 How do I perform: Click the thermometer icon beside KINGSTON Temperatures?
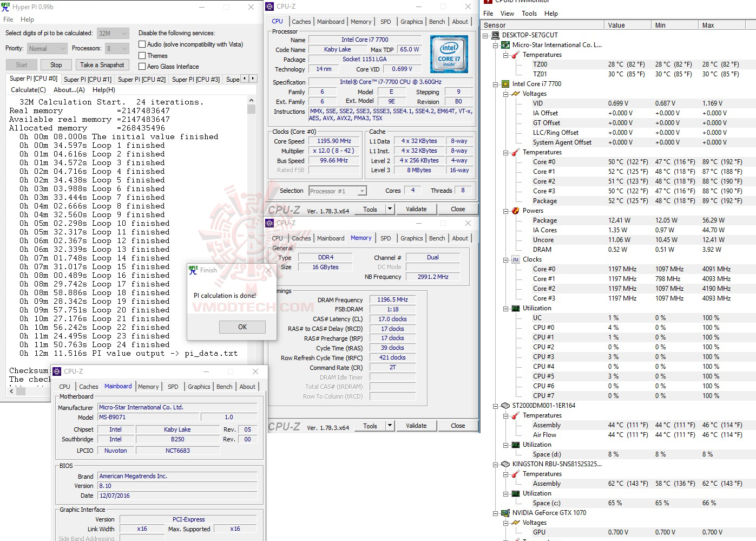[516, 474]
